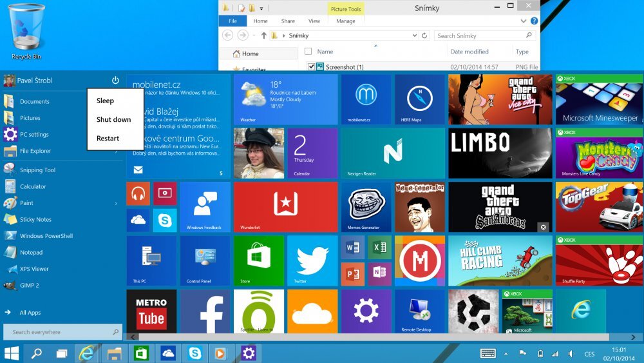Open Quick Access Toolbar customize dropdown
The height and width of the screenshot is (363, 644).
[261, 8]
